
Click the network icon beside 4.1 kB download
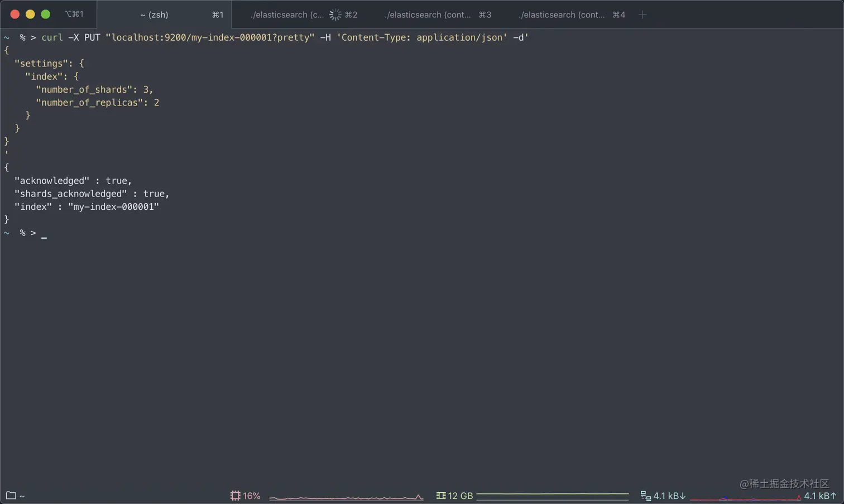[646, 496]
